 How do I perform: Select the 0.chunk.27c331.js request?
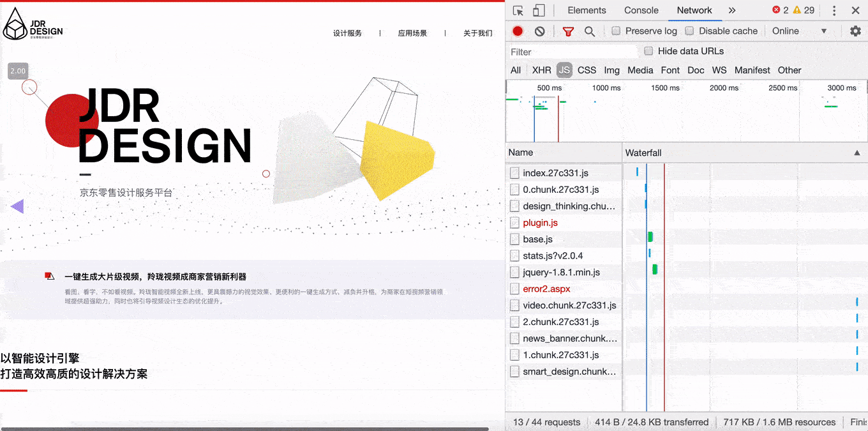tap(564, 190)
